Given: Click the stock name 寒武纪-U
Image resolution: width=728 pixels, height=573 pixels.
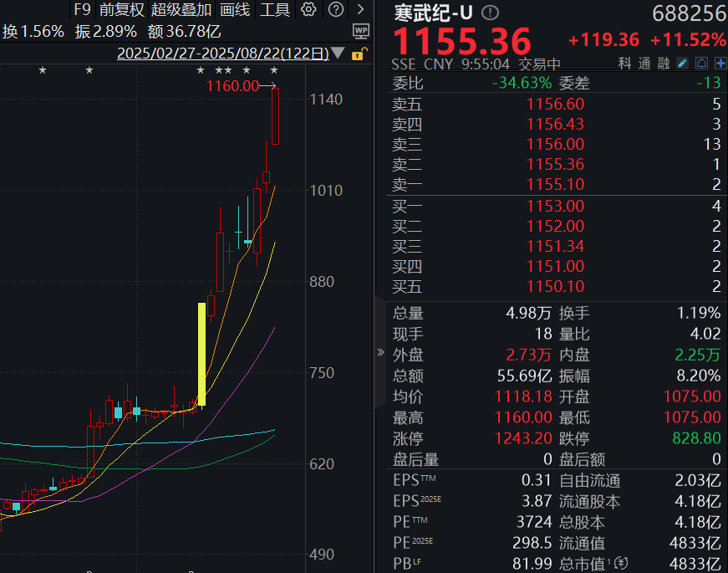Looking at the screenshot, I should point(433,13).
